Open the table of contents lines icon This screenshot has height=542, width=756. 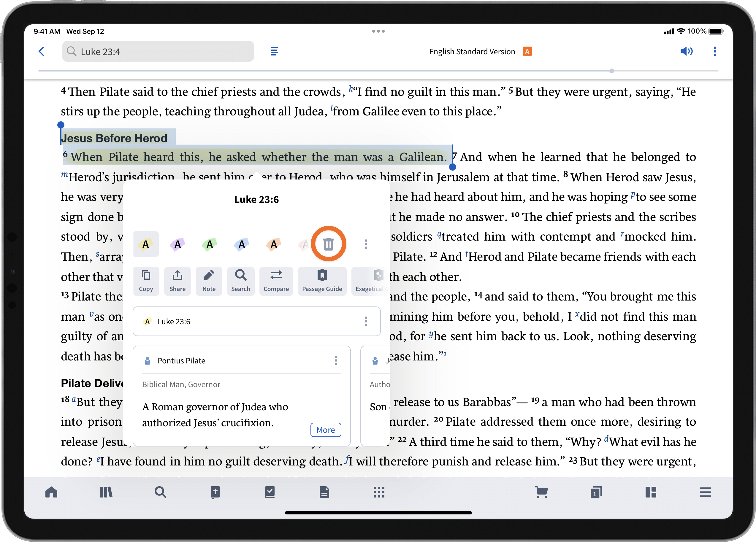point(274,51)
